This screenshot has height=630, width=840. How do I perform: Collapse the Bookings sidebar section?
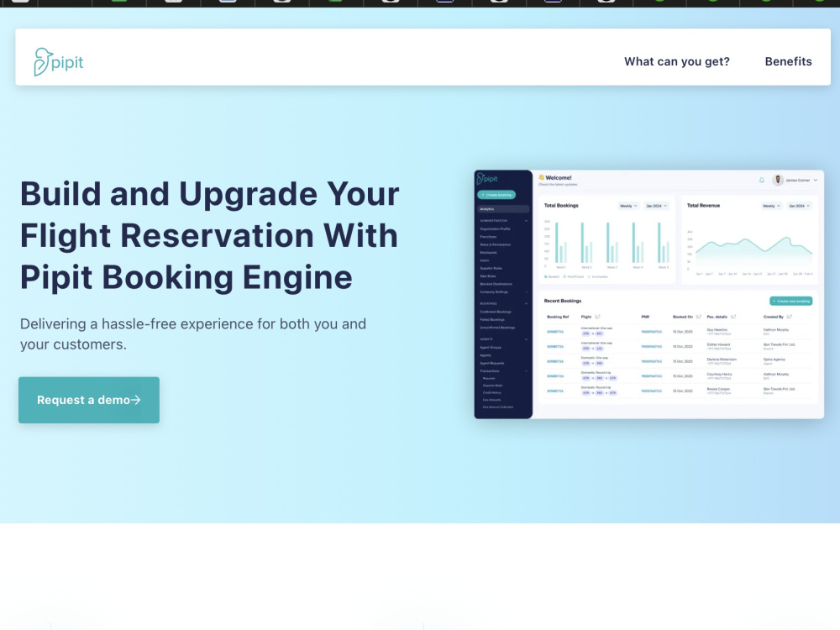(x=526, y=304)
